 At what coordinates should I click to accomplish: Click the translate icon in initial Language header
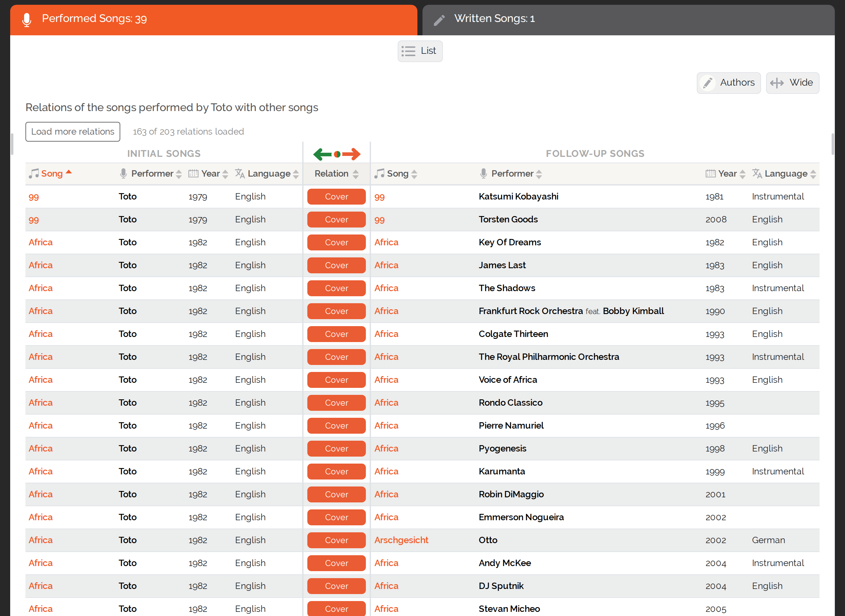(x=240, y=173)
